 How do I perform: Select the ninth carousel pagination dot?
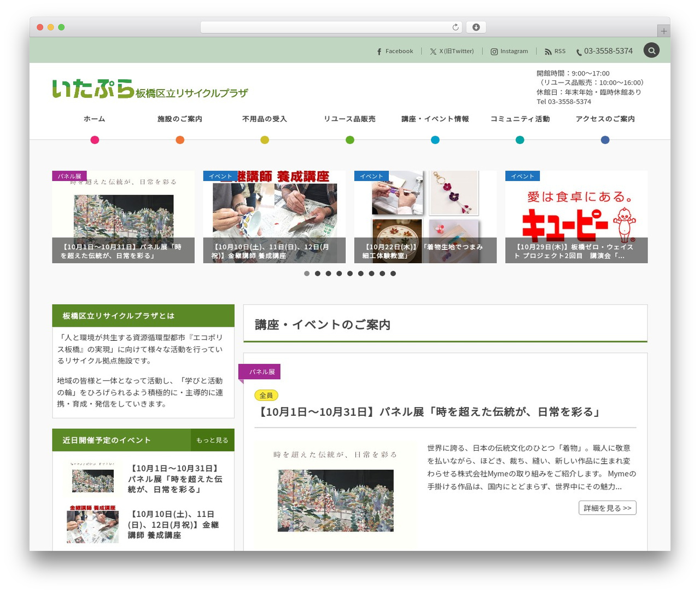click(393, 274)
